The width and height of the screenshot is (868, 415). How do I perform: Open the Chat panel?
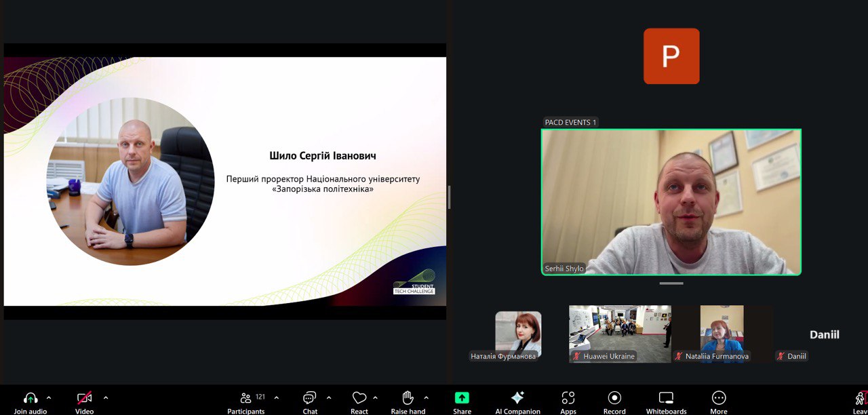[310, 398]
